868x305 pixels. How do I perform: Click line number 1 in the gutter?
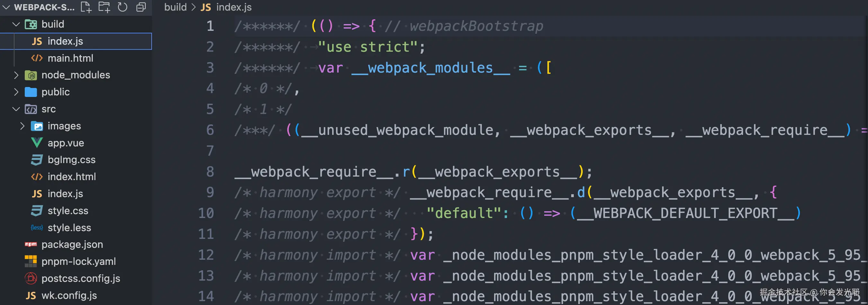(x=210, y=26)
